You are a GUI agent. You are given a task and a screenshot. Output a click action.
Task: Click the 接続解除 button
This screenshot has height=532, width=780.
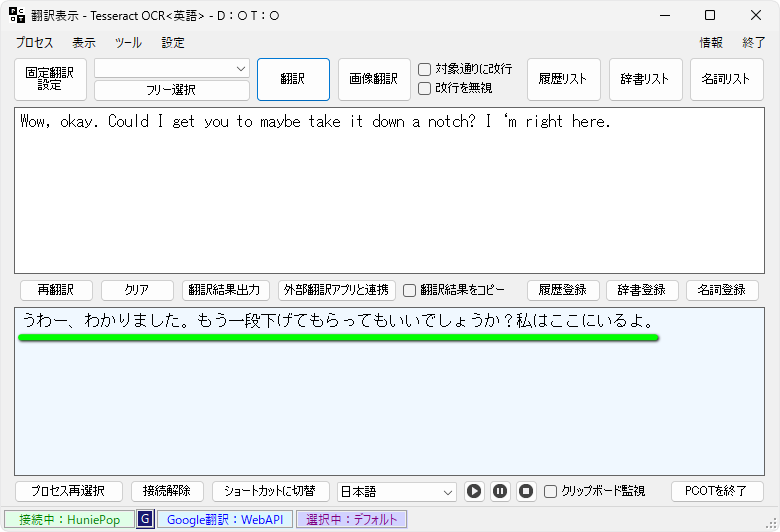(167, 492)
